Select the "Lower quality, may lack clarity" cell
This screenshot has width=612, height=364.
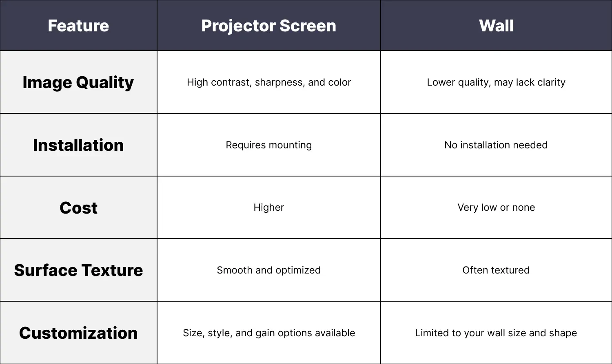coord(496,82)
